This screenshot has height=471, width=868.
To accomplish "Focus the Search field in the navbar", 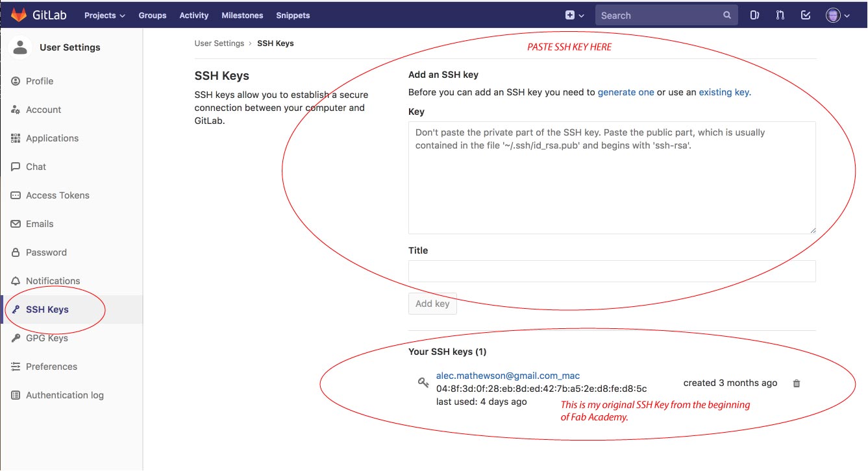I will (x=666, y=16).
